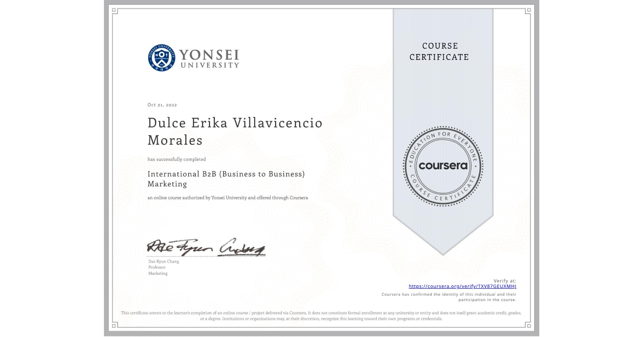
Task: Click course title 'International B2B (Business to Business)'
Action: pos(226,174)
